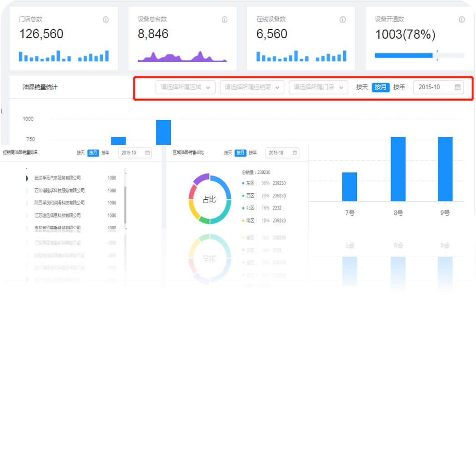Click the 设备开通数 progress bar
Screen dimensions: 476x459
click(420, 55)
